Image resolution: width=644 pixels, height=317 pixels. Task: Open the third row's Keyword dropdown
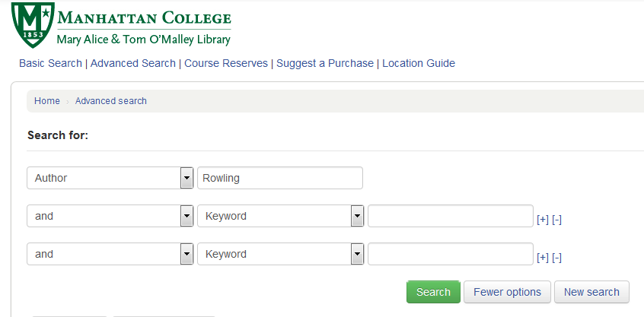pyautogui.click(x=281, y=254)
